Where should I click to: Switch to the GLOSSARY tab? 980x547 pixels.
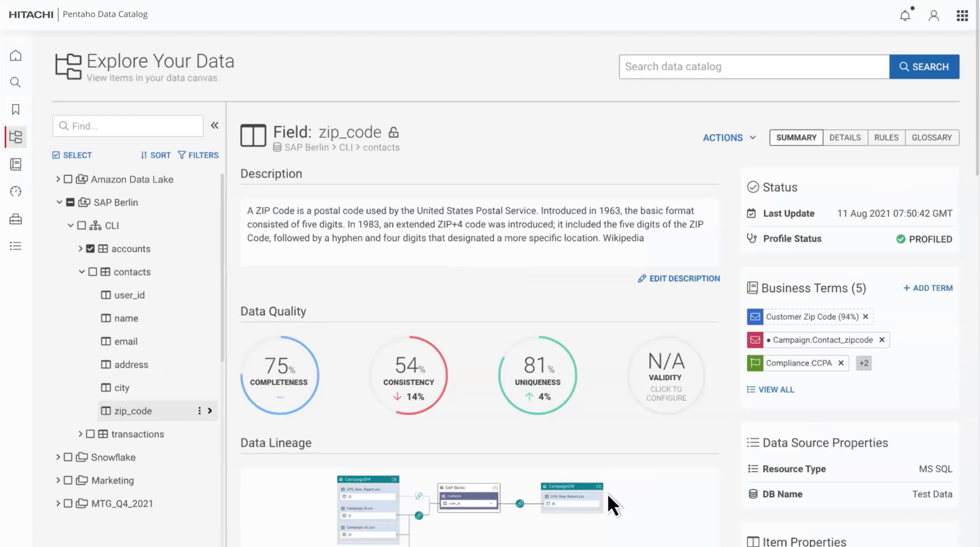coord(931,138)
